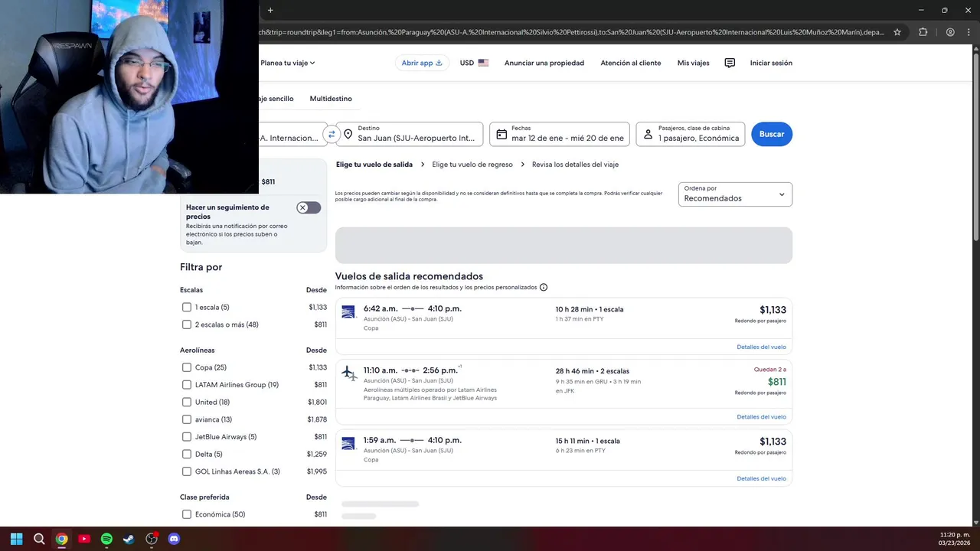Screen dimensions: 980x551
Task: Swap origin and destination airports
Action: click(x=332, y=134)
